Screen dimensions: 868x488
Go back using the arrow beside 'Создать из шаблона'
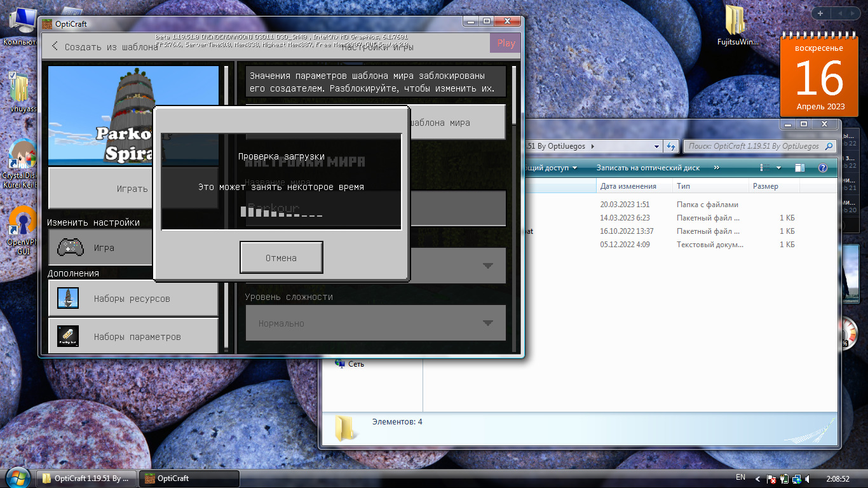coord(55,46)
